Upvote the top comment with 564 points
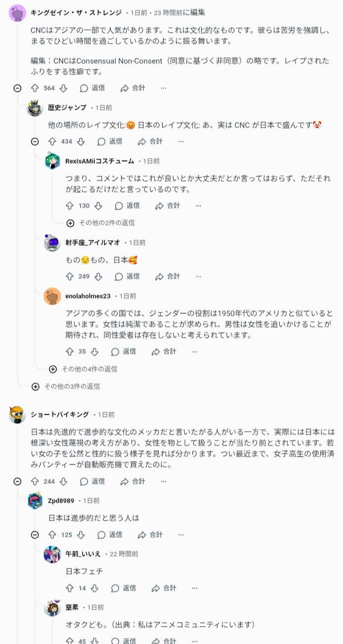 tap(35, 88)
